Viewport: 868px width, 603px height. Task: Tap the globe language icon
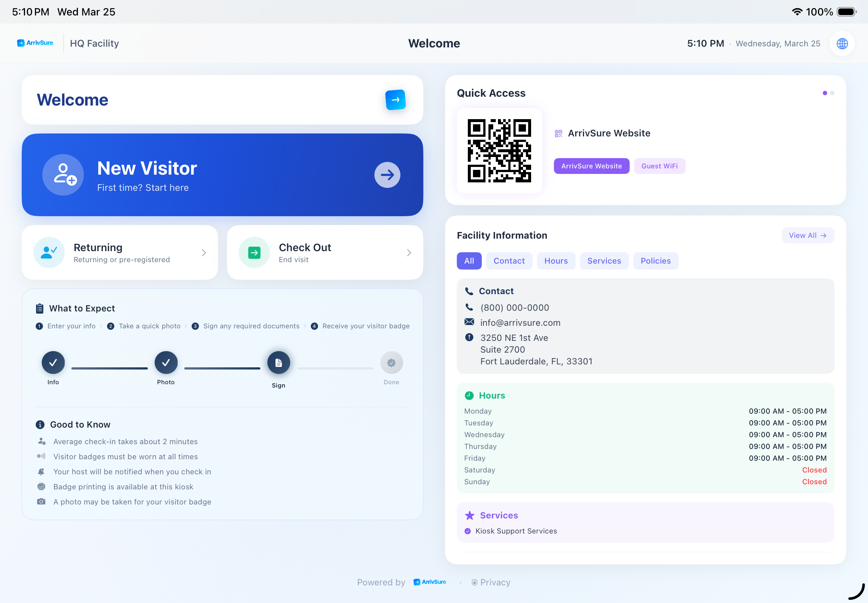click(842, 43)
